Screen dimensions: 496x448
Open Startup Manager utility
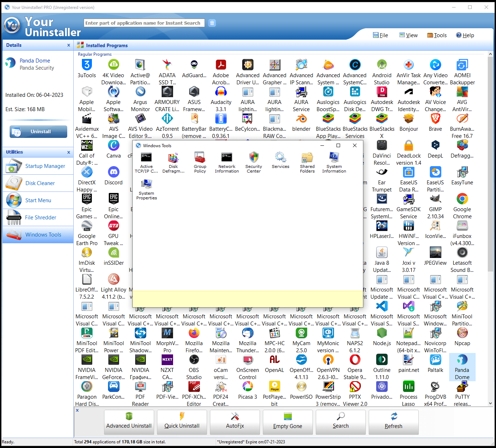(x=38, y=166)
